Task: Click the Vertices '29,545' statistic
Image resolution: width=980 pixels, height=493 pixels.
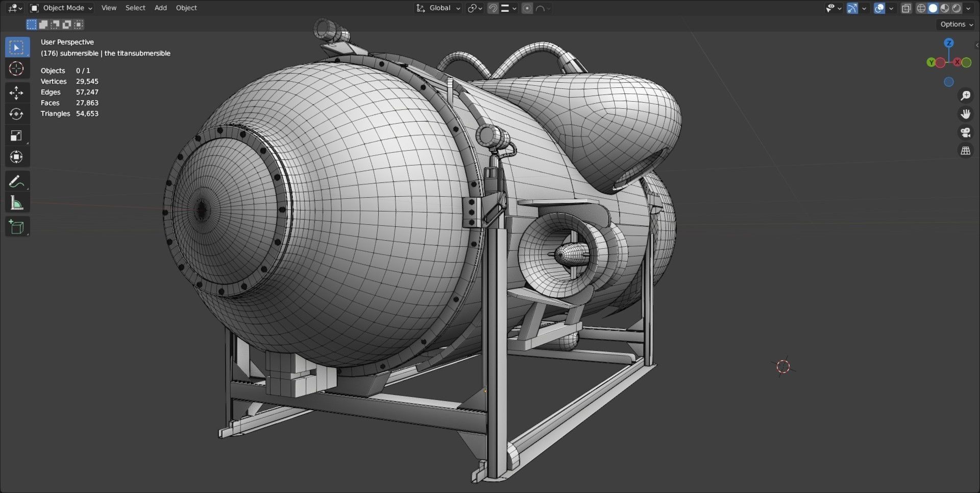Action: [x=87, y=81]
